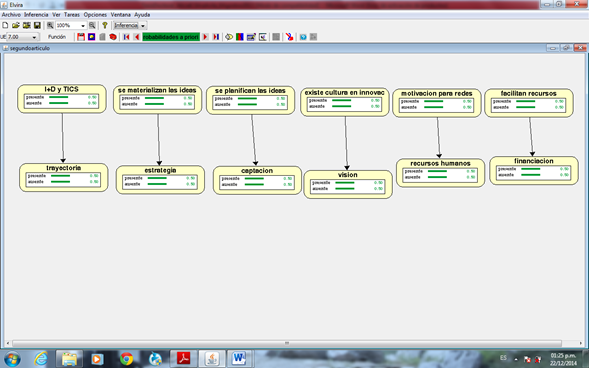Click the horizontal scrollbar of the network window
This screenshot has height=368, width=589.
click(x=287, y=343)
